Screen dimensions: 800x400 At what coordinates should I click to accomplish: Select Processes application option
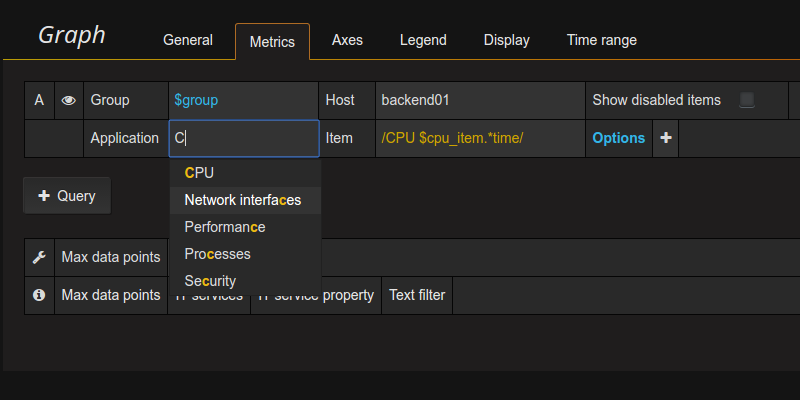click(217, 254)
